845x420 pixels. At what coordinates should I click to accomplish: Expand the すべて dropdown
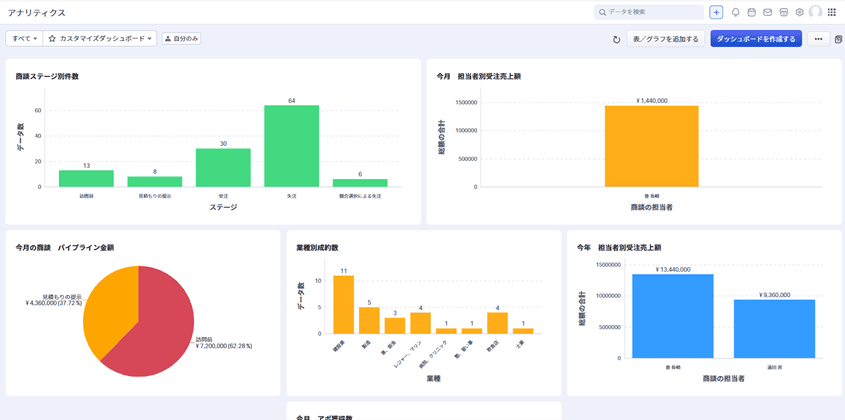[24, 39]
